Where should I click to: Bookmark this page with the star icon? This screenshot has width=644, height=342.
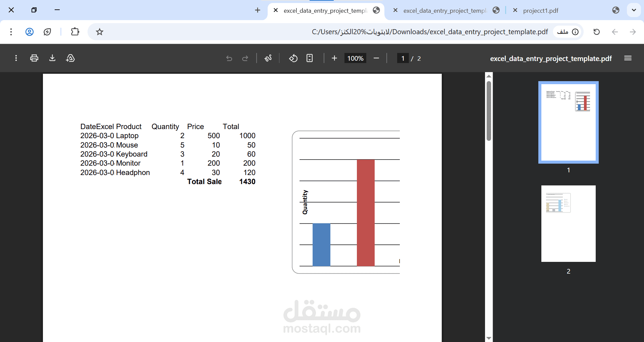point(100,32)
